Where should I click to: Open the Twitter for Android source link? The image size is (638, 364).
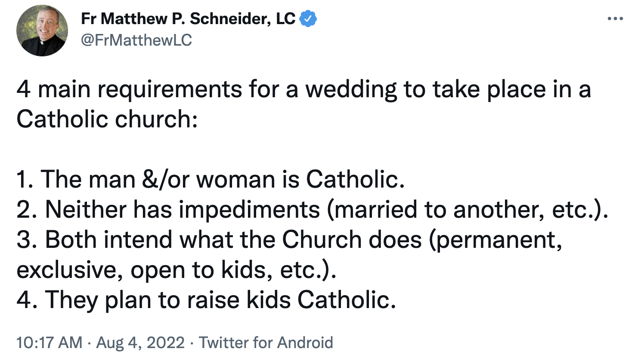click(x=266, y=342)
